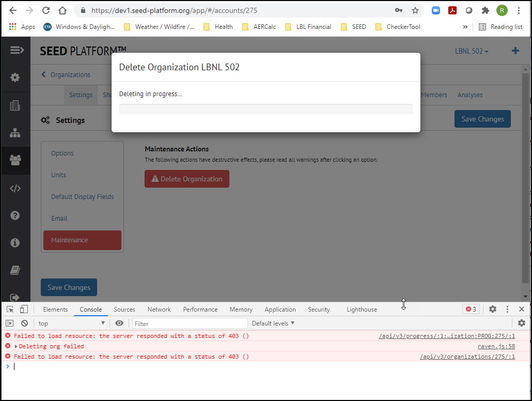Image resolution: width=532 pixels, height=401 pixels.
Task: Click the documentation book icon in sidebar
Action: click(16, 270)
